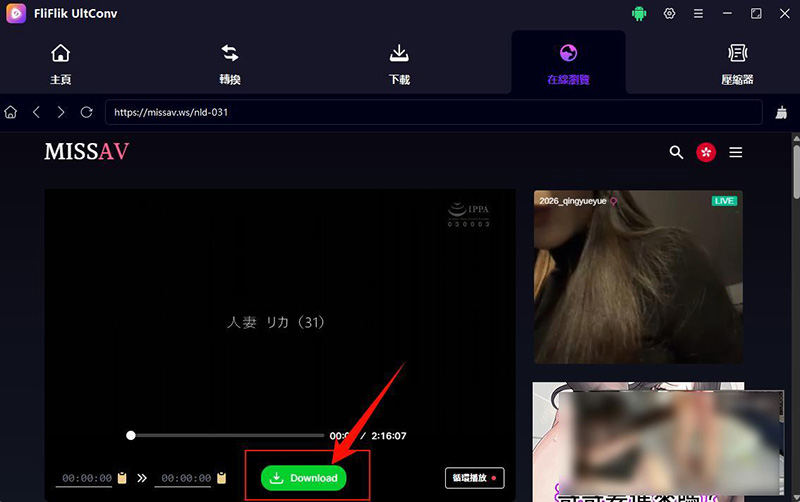
Task: Toggle the 循環播放 loop playback button
Action: pos(474,478)
